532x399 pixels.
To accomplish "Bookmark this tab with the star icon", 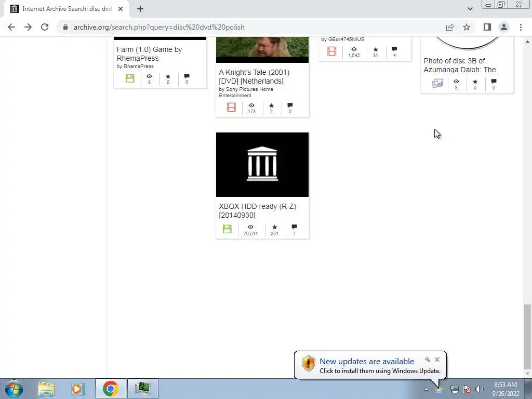I will click(467, 27).
